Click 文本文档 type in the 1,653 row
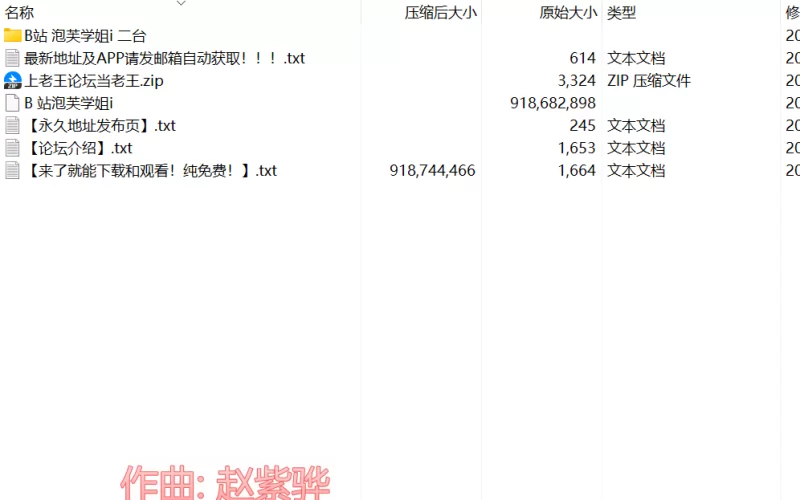 636,148
